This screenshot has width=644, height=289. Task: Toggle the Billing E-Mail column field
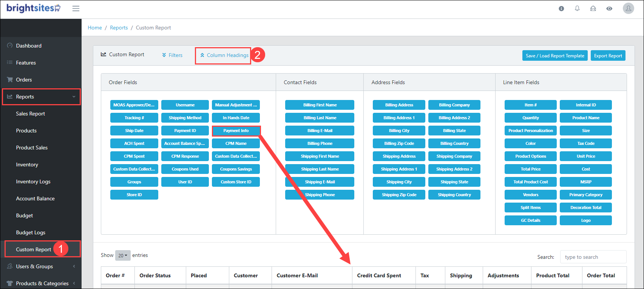[x=320, y=131]
